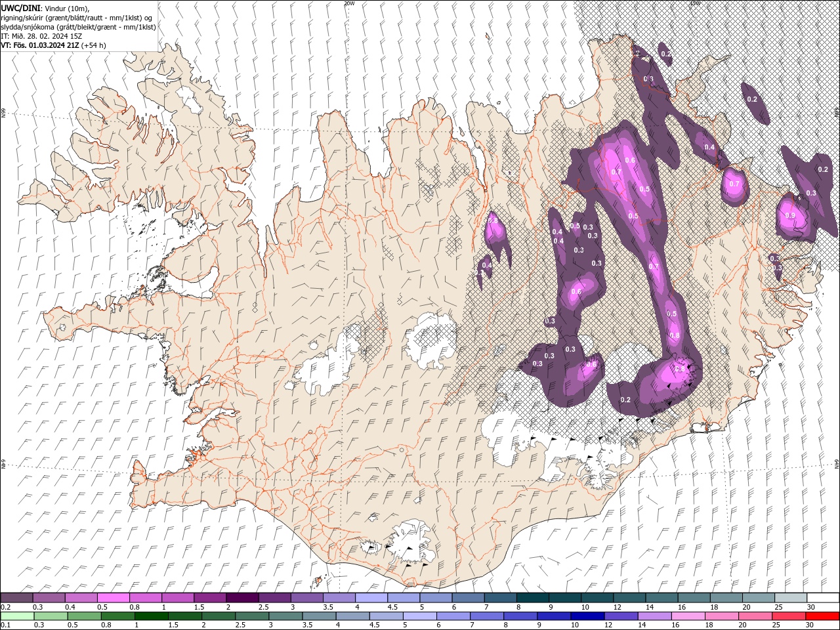The width and height of the screenshot is (840, 630).
Task: Select the rose-pink swatch labeled 20 in the rain legend
Action: (755, 616)
